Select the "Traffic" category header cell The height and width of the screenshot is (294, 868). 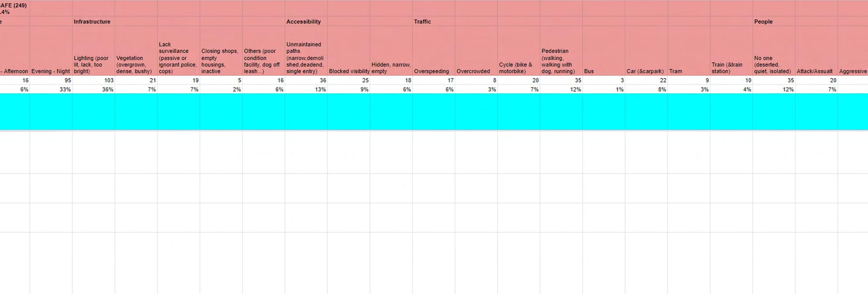tap(434, 21)
